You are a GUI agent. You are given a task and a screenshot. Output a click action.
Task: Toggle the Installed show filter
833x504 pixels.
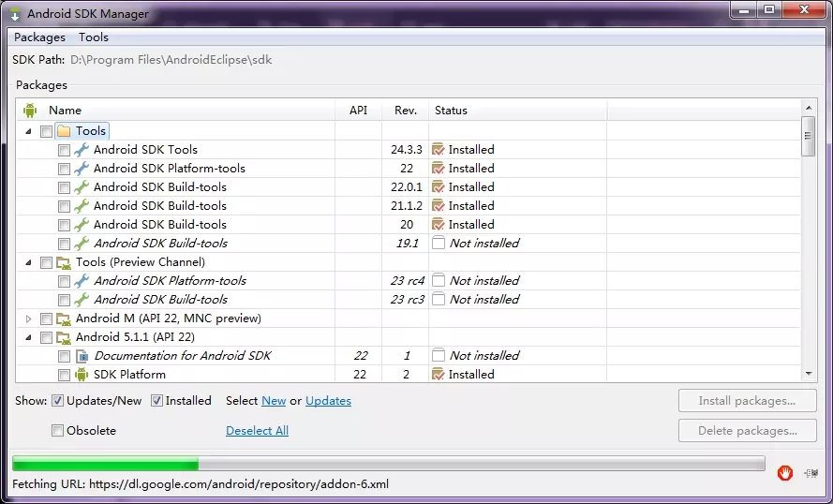click(156, 401)
